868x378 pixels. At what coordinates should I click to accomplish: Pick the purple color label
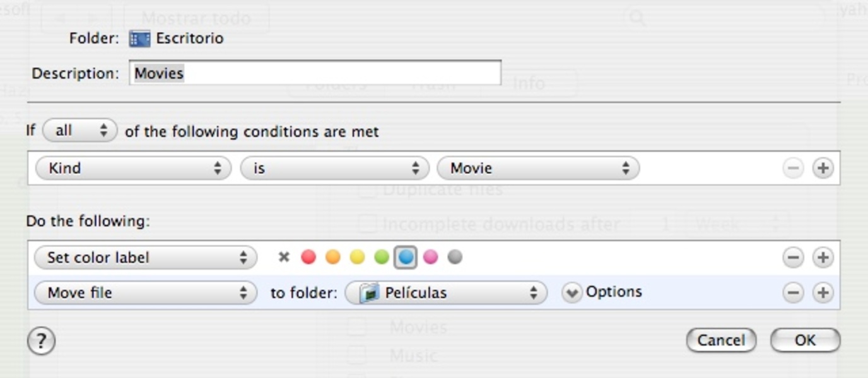430,257
